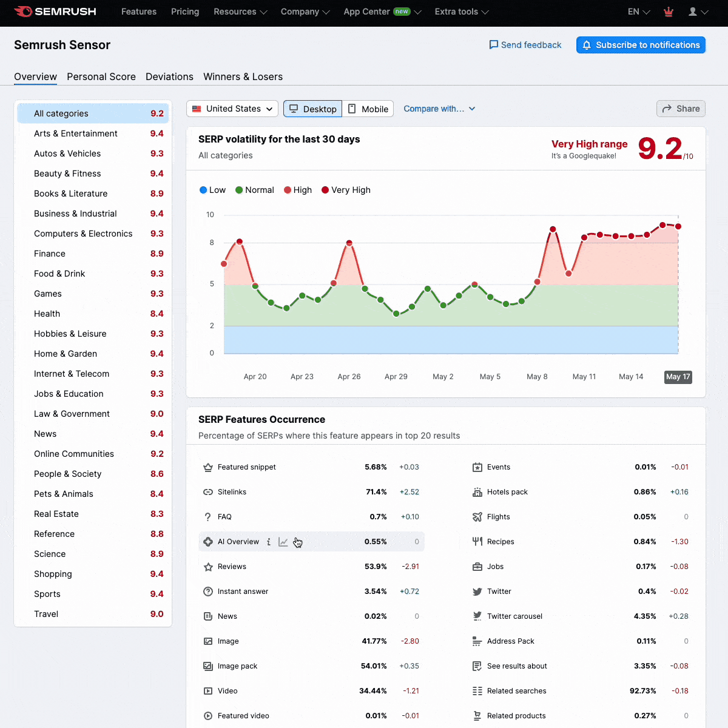Click the Twitter carousel icon
Image resolution: width=728 pixels, height=728 pixels.
477,616
